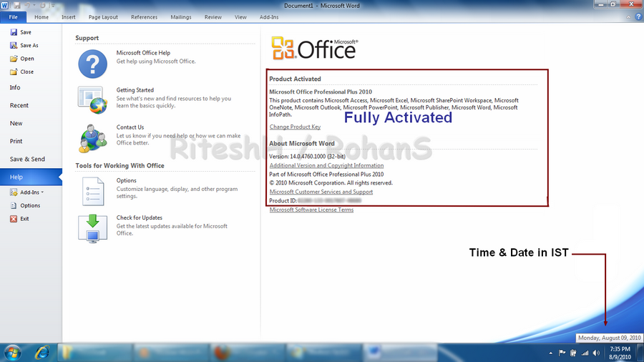Open Microsoft Customer Services and Support link
The width and height of the screenshot is (644, 362).
coord(321,192)
